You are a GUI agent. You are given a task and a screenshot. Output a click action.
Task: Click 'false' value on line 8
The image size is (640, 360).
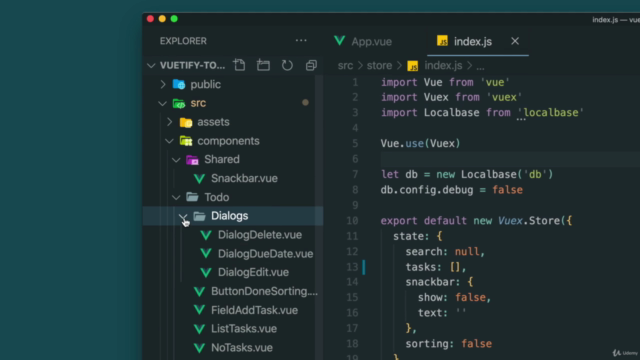click(507, 190)
